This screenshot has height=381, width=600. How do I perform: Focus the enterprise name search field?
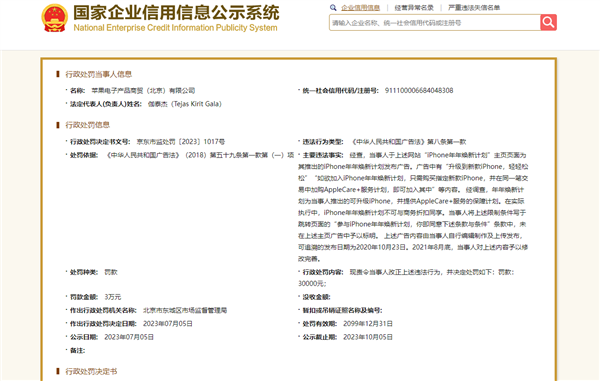435,23
